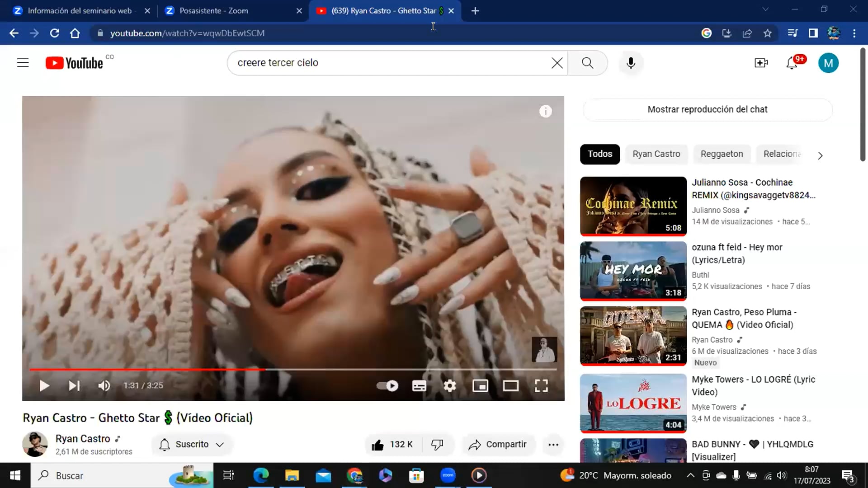Dislike the video
This screenshot has width=868, height=488.
tap(437, 445)
